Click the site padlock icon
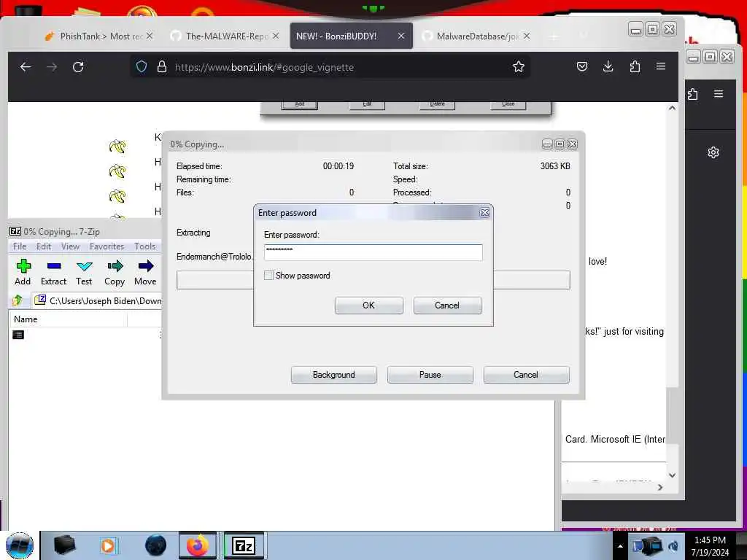Image resolution: width=747 pixels, height=560 pixels. pyautogui.click(x=162, y=66)
